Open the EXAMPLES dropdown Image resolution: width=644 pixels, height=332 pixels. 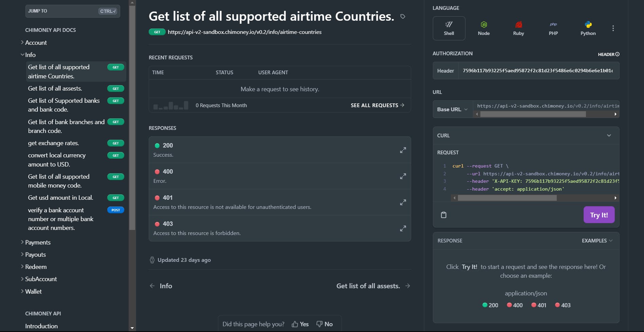click(x=597, y=240)
